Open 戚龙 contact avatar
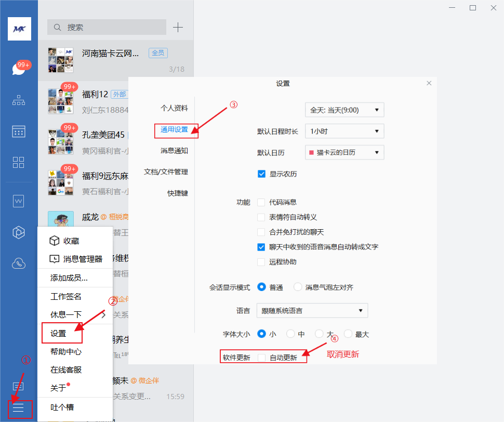504x422 pixels. 60,219
